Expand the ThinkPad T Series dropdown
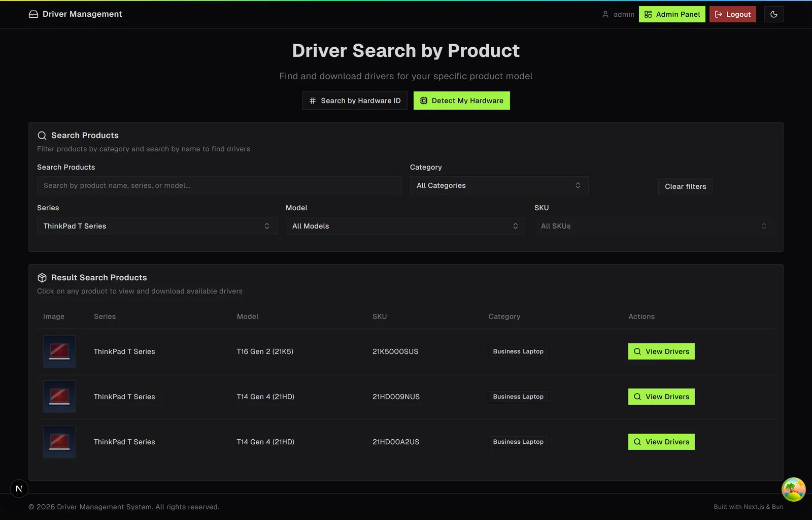Screen dimensions: 812x520 (x=157, y=226)
